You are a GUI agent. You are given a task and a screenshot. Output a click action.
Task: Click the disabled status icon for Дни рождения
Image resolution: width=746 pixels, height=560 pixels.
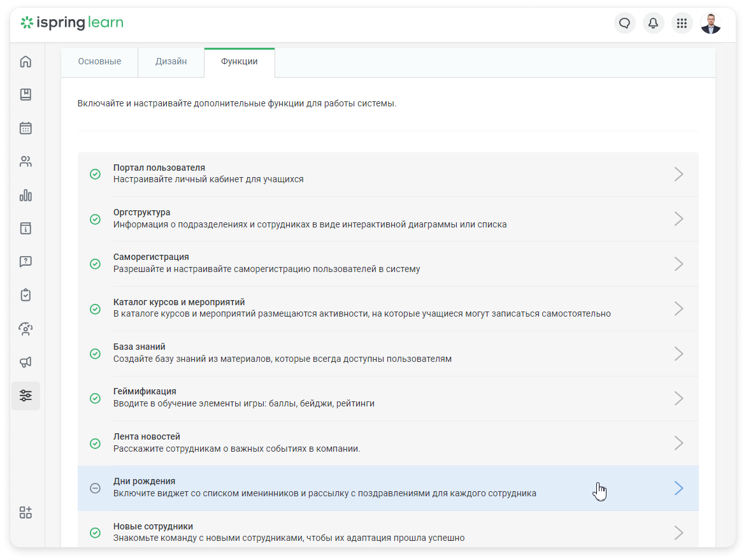[95, 488]
